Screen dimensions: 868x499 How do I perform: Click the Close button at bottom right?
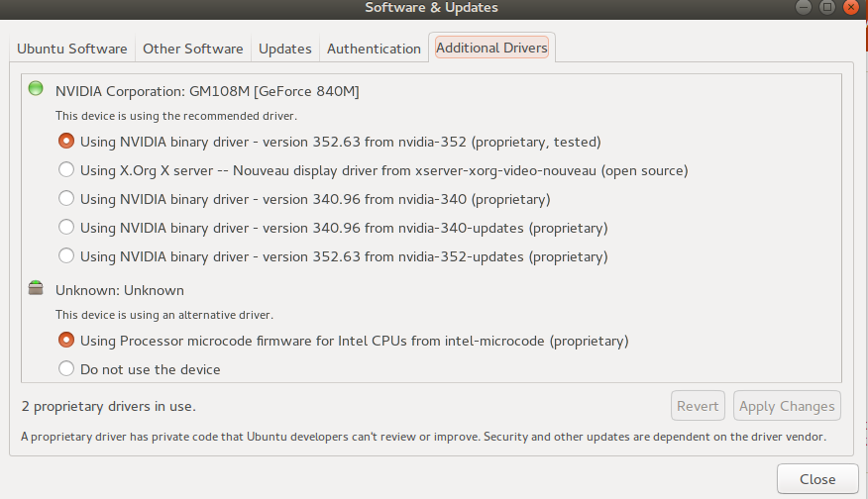point(817,479)
